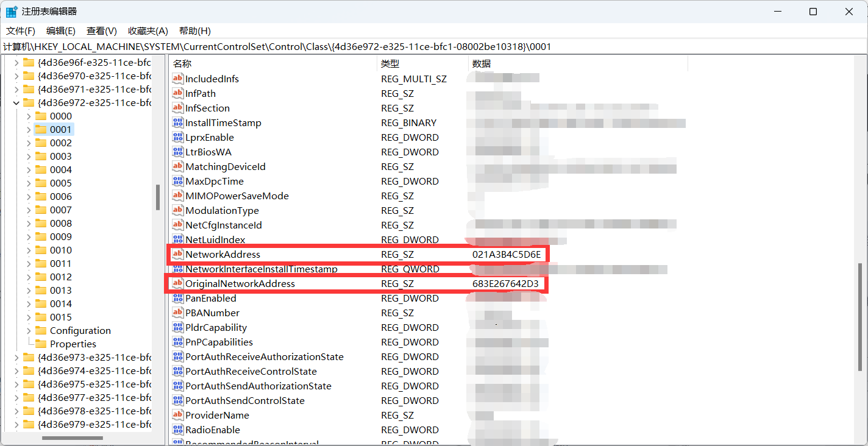Click the folder icon of key 0000

click(41, 116)
